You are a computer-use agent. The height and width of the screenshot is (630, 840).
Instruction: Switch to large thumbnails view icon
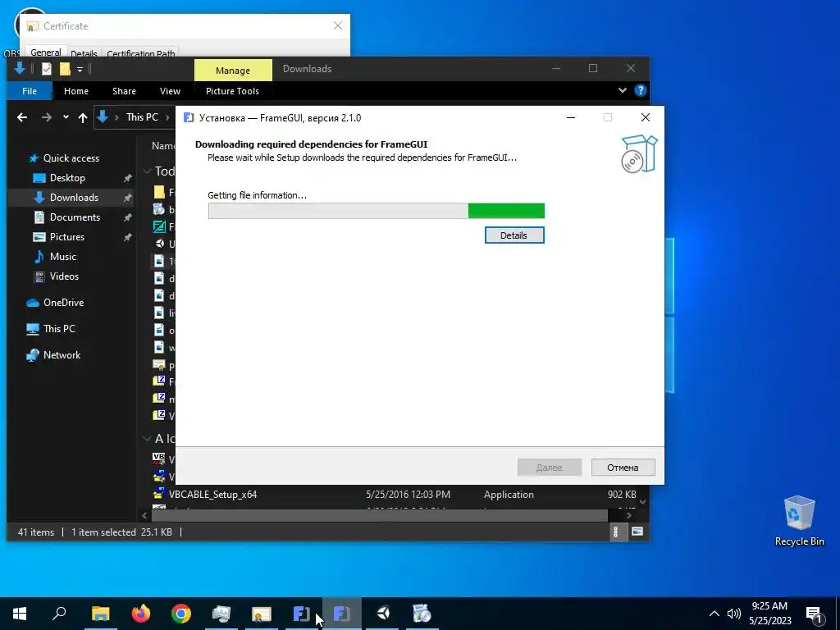point(637,532)
